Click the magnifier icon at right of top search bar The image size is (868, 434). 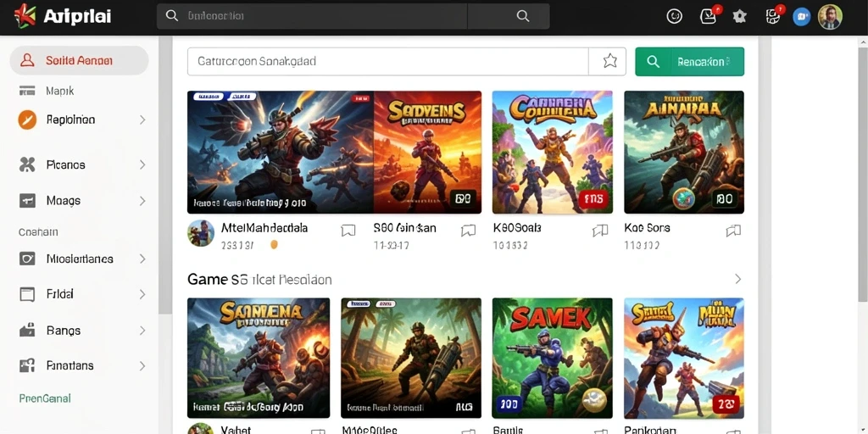522,16
